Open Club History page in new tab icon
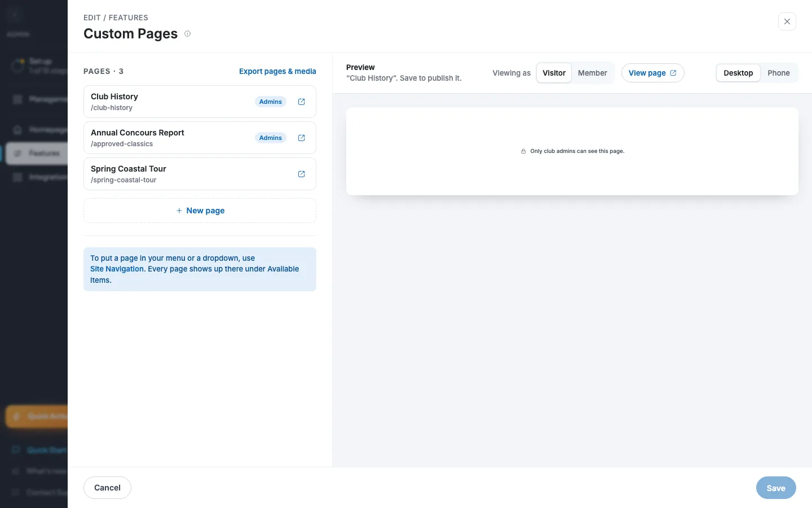The height and width of the screenshot is (508, 812). [301, 102]
